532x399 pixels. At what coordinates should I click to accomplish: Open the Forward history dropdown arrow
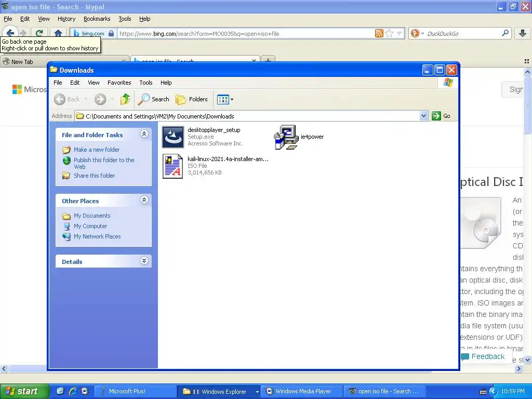coord(112,99)
